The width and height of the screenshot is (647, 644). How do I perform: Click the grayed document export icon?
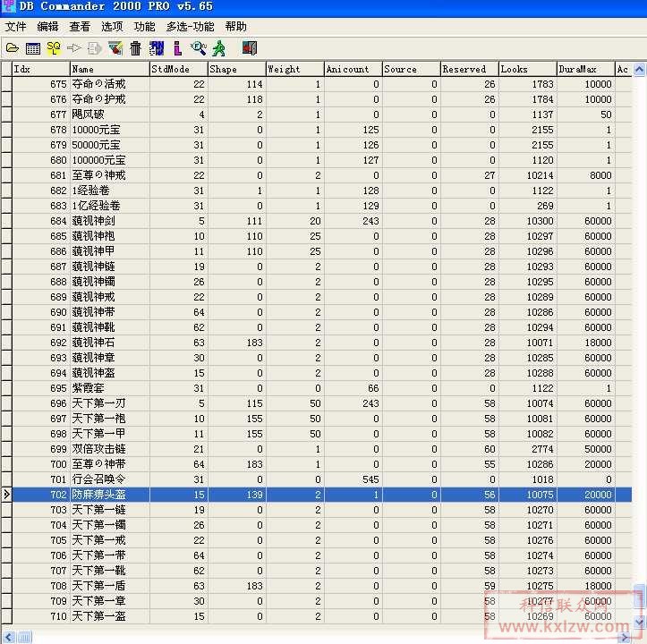point(95,48)
